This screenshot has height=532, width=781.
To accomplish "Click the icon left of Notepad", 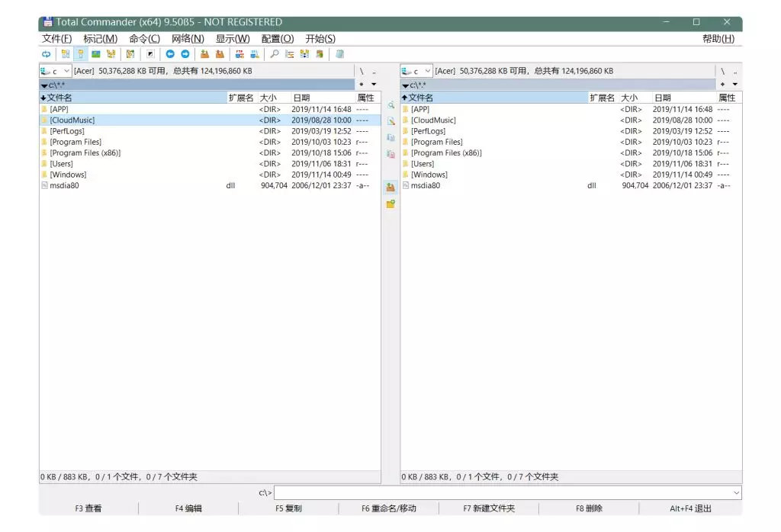I will [x=320, y=54].
